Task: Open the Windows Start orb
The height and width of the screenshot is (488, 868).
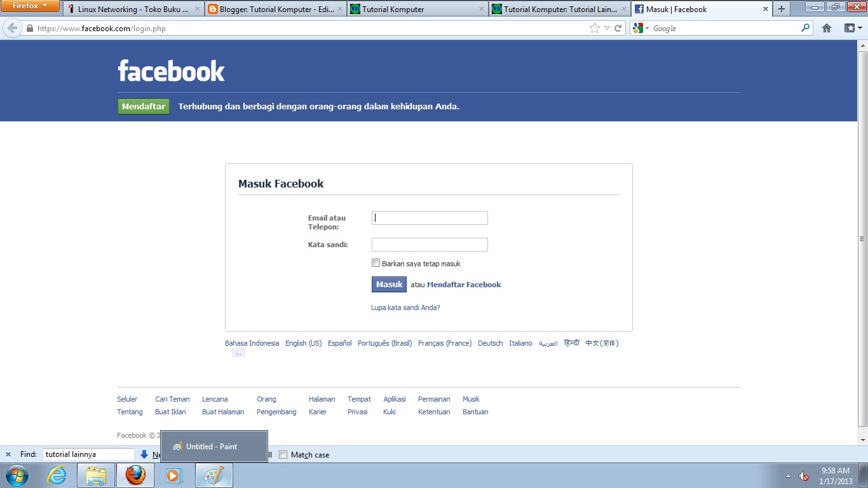Action: [17, 475]
